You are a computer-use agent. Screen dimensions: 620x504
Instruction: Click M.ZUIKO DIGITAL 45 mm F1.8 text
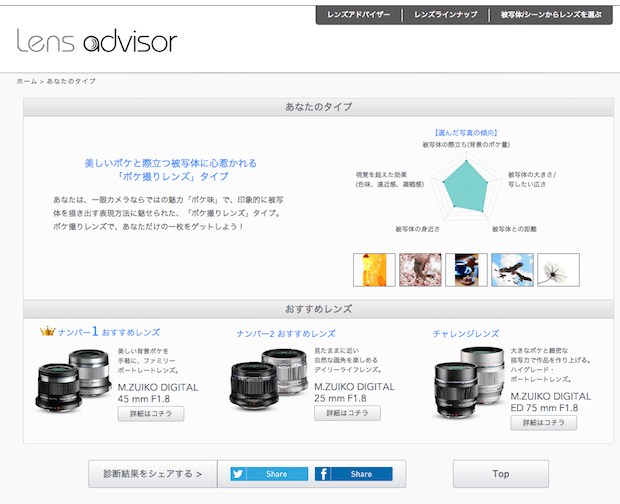click(x=158, y=393)
